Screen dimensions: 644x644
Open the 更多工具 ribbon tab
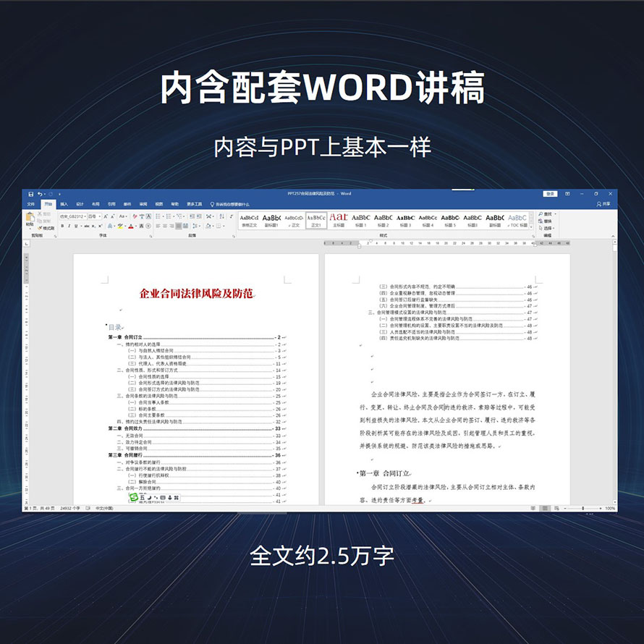click(x=195, y=204)
